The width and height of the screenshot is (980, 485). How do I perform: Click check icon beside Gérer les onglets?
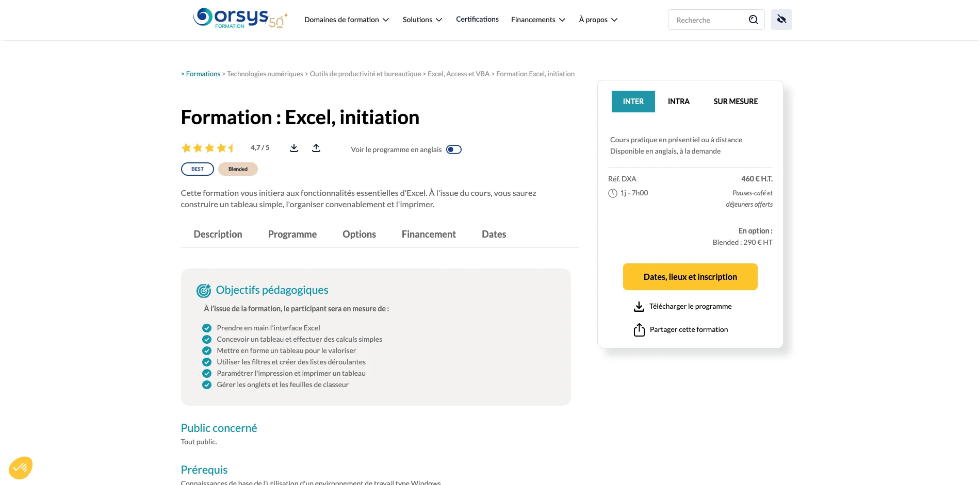tap(207, 385)
